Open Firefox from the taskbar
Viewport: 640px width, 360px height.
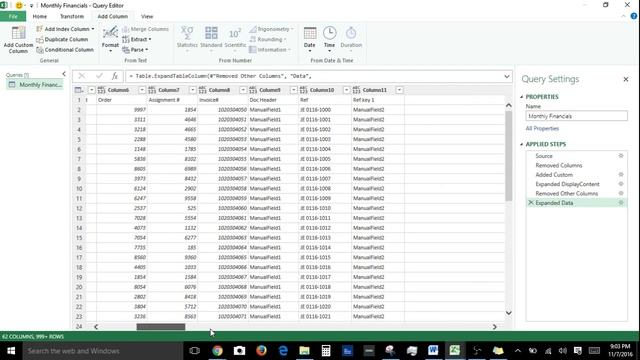point(261,351)
